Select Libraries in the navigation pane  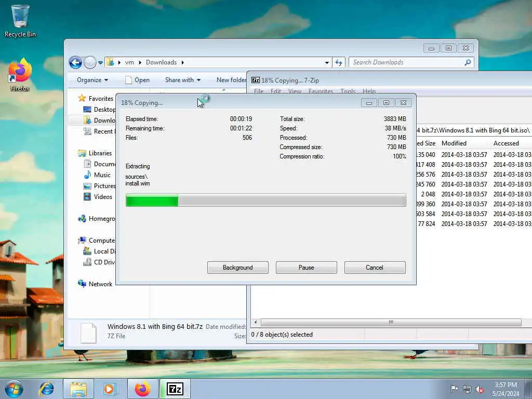[x=95, y=153]
